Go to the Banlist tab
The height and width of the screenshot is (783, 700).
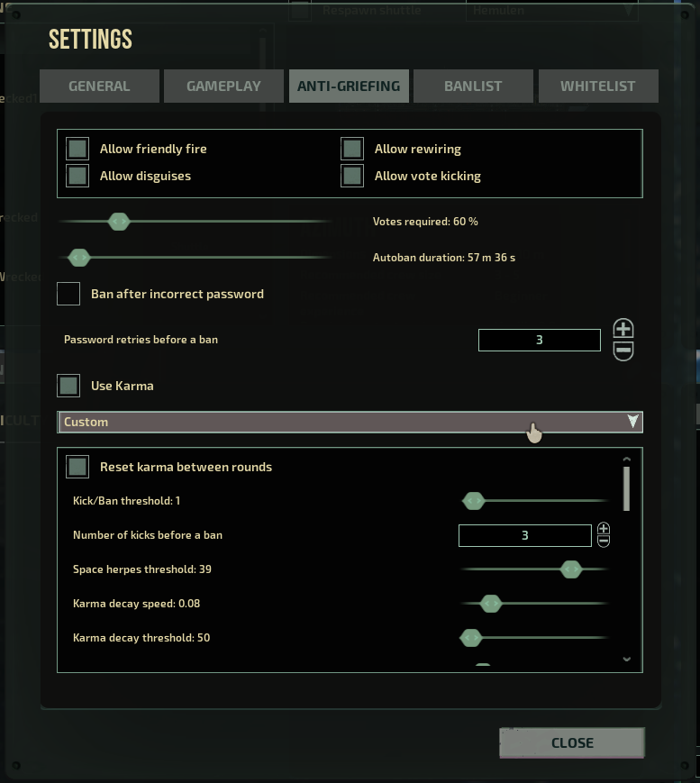[x=474, y=86]
